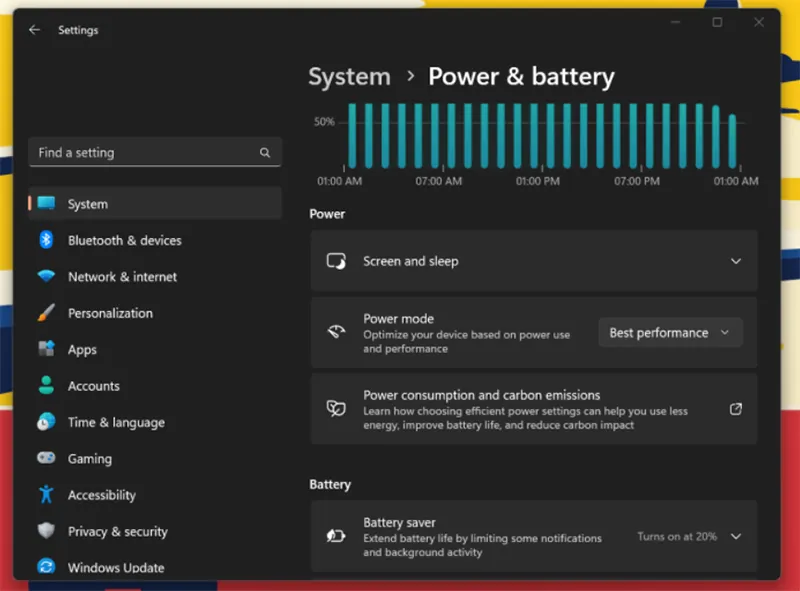800x591 pixels.
Task: Click the Screen and sleep row
Action: [534, 261]
